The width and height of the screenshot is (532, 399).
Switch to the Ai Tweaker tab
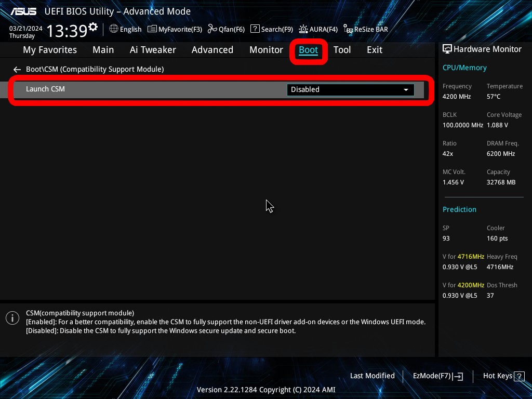(x=153, y=50)
